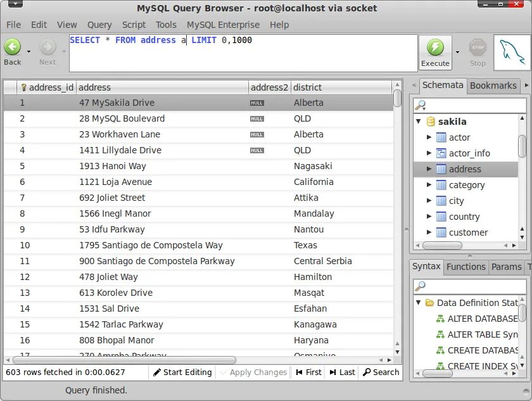Switch to the Schemata tab
The width and height of the screenshot is (532, 401).
coord(443,85)
